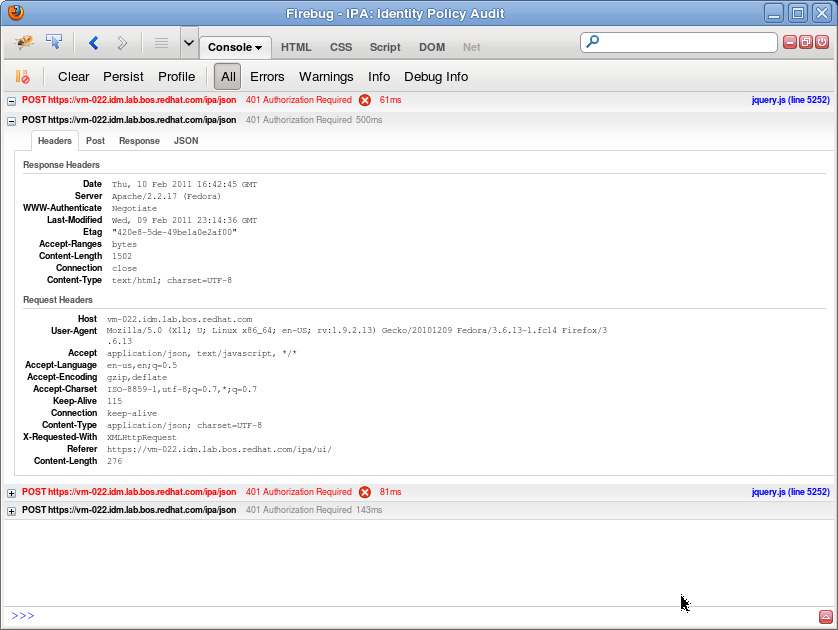Click the break on all errors icon

[22, 77]
